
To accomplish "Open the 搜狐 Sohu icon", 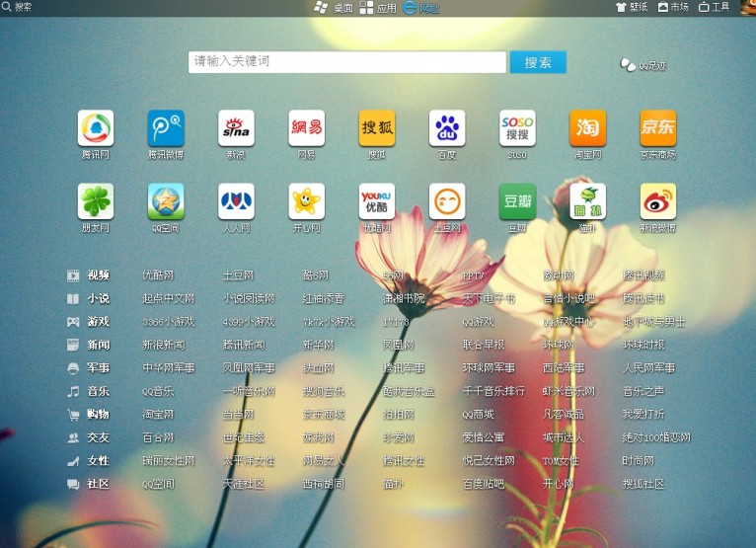I will 377,128.
